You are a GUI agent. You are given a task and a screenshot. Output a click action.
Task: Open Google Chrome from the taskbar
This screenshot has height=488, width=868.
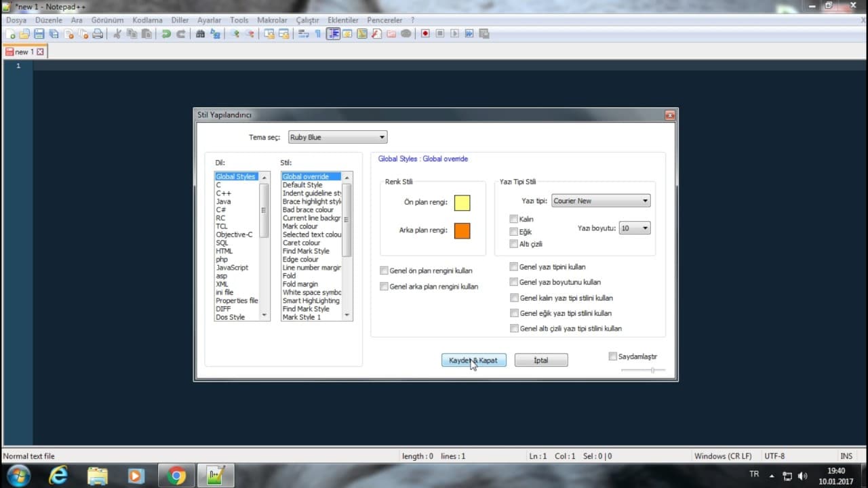[x=176, y=476]
